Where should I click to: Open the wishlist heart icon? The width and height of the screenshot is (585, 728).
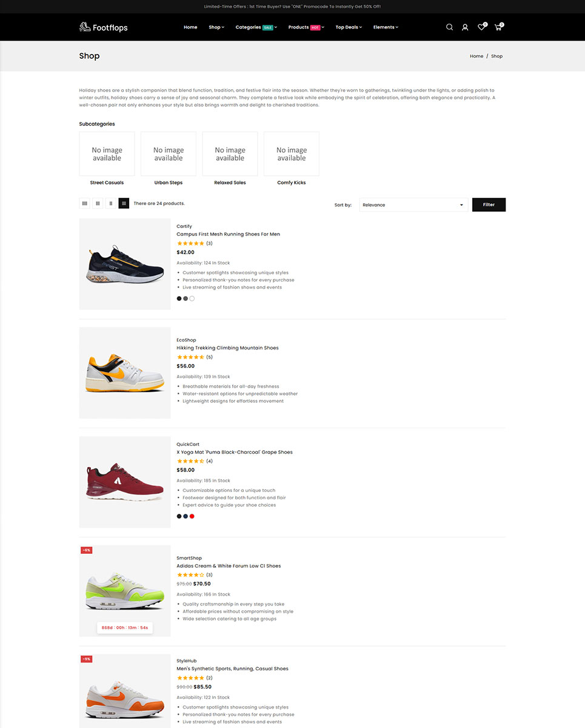tap(481, 27)
